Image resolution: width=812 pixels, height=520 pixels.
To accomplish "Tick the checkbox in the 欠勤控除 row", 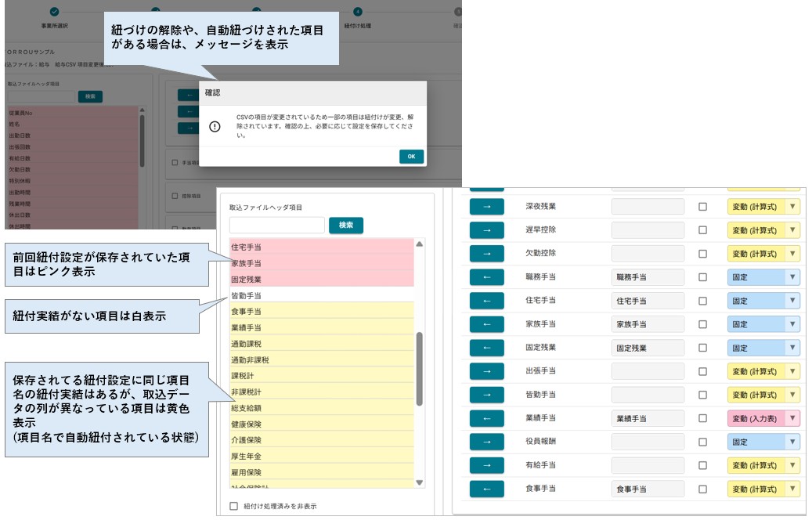I will click(x=702, y=254).
